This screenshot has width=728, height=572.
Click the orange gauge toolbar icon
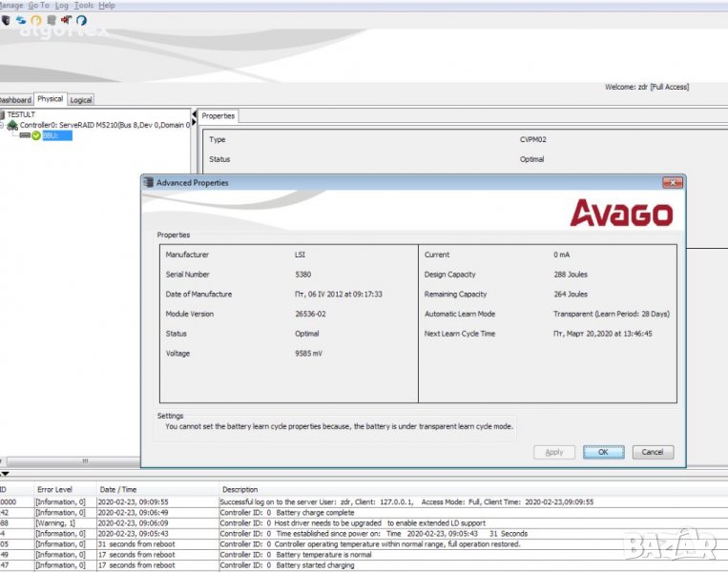[35, 19]
